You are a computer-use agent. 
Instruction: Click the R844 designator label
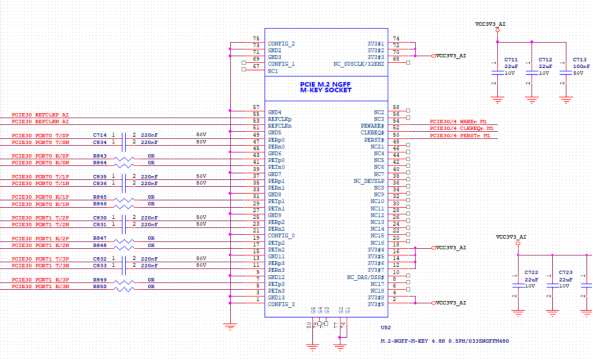tap(99, 163)
